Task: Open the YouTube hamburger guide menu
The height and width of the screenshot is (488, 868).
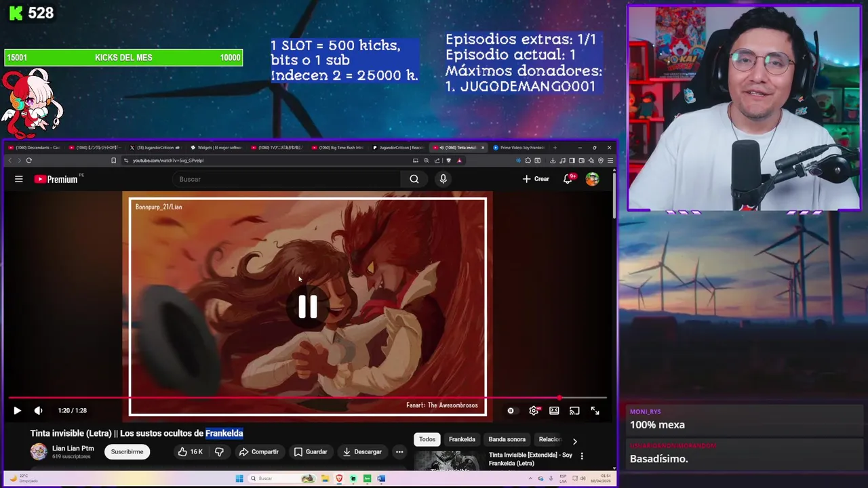Action: tap(19, 179)
